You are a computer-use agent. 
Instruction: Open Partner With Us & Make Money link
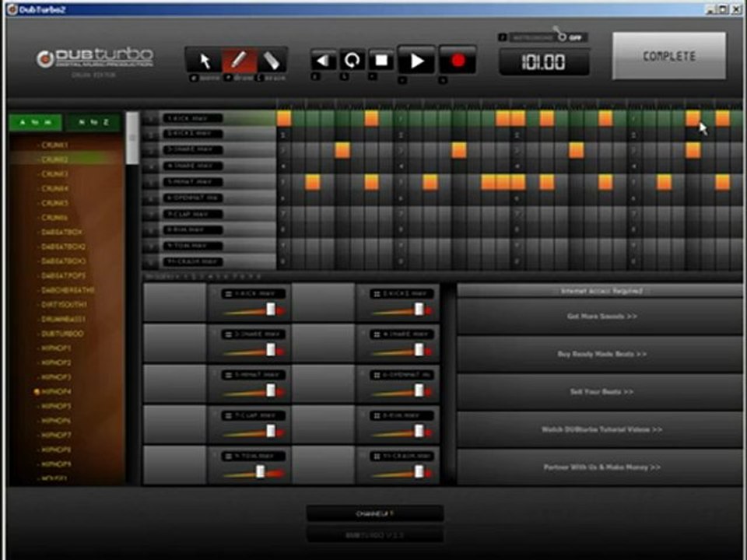(x=601, y=467)
